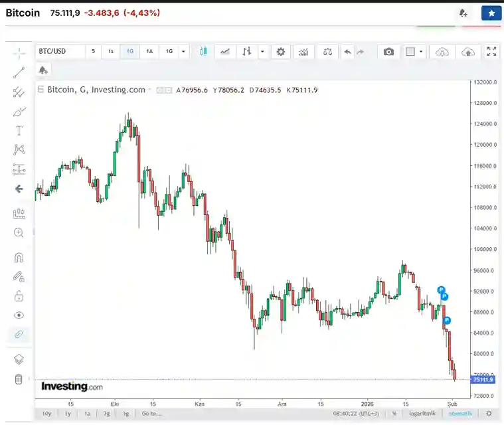Redo the chart action
Viewport: 504px width, 425px height.
coord(361,52)
